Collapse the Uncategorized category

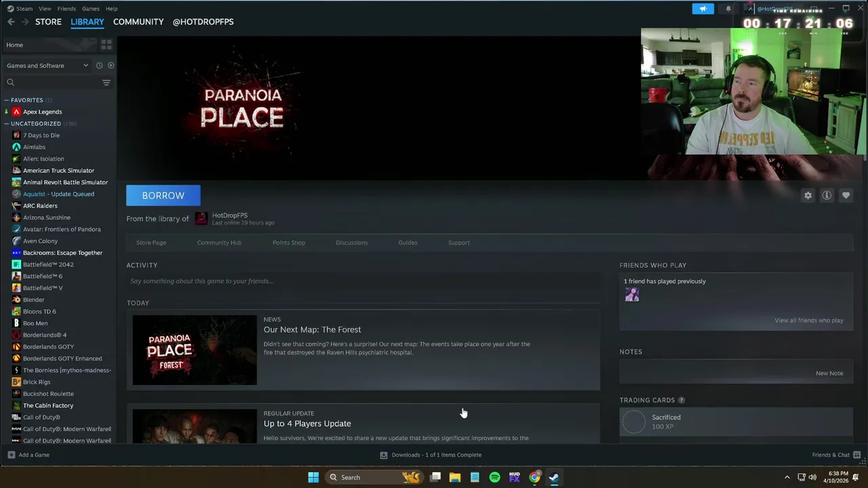[6, 124]
